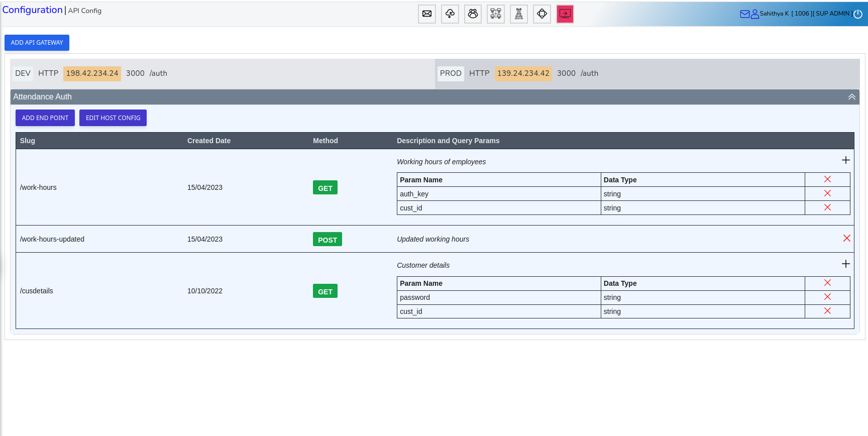Image resolution: width=868 pixels, height=436 pixels.
Task: Delete the password param row
Action: click(827, 297)
